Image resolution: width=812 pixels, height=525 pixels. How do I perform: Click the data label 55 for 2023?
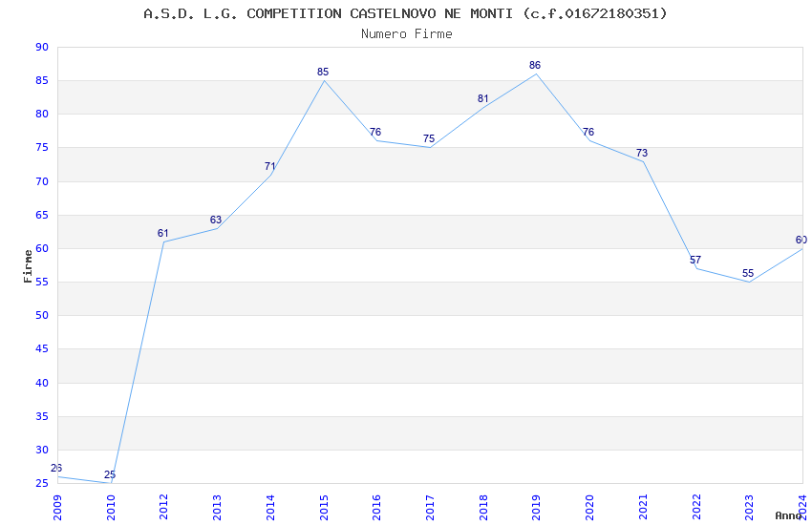(748, 274)
